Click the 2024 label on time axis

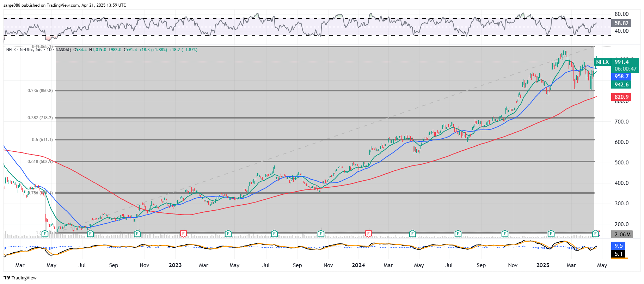358,265
